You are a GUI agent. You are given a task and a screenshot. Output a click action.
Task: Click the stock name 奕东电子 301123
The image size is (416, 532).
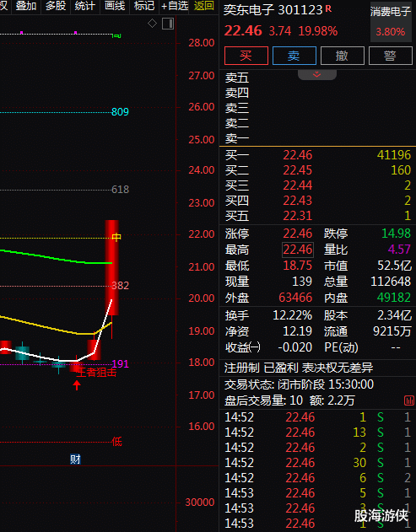(x=273, y=10)
